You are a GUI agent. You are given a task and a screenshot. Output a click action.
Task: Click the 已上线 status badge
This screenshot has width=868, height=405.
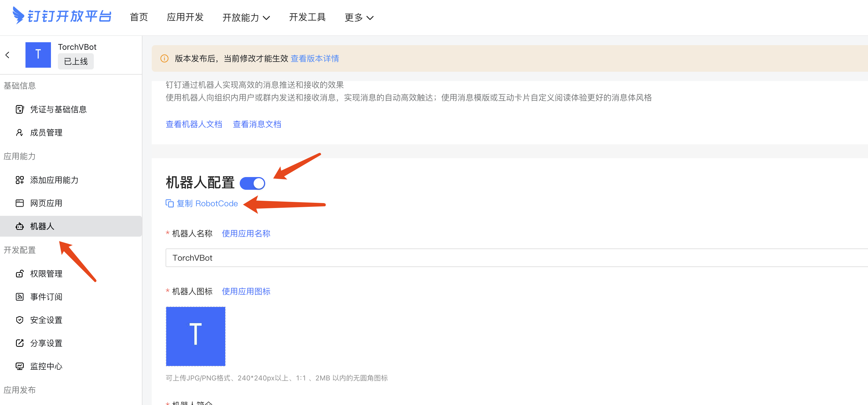76,61
